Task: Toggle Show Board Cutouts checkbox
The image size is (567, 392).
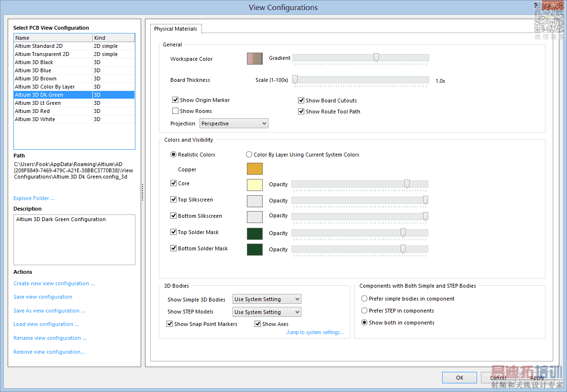Action: [x=301, y=100]
